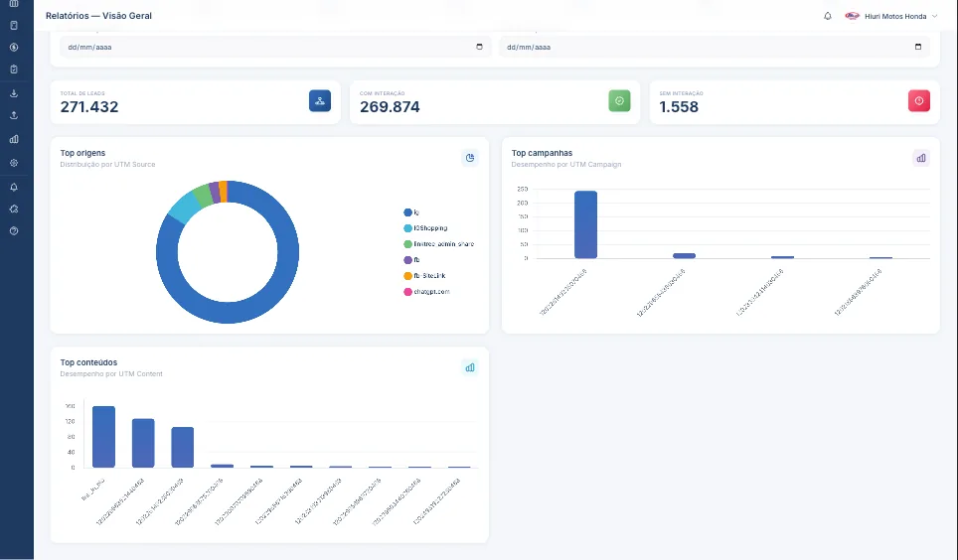Open the calendar picker of the second date field
The image size is (958, 560).
(917, 47)
